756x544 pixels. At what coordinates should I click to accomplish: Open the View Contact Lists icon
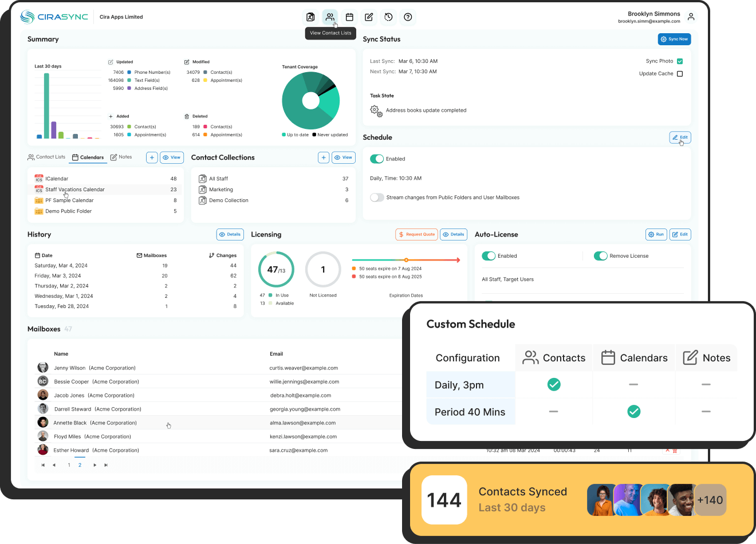click(330, 17)
